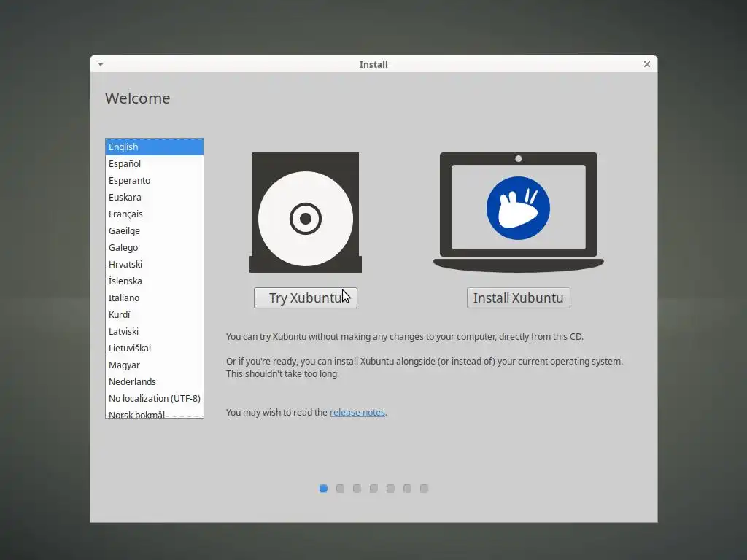Open the window menu arrow in title bar
The width and height of the screenshot is (747, 560).
tap(101, 64)
